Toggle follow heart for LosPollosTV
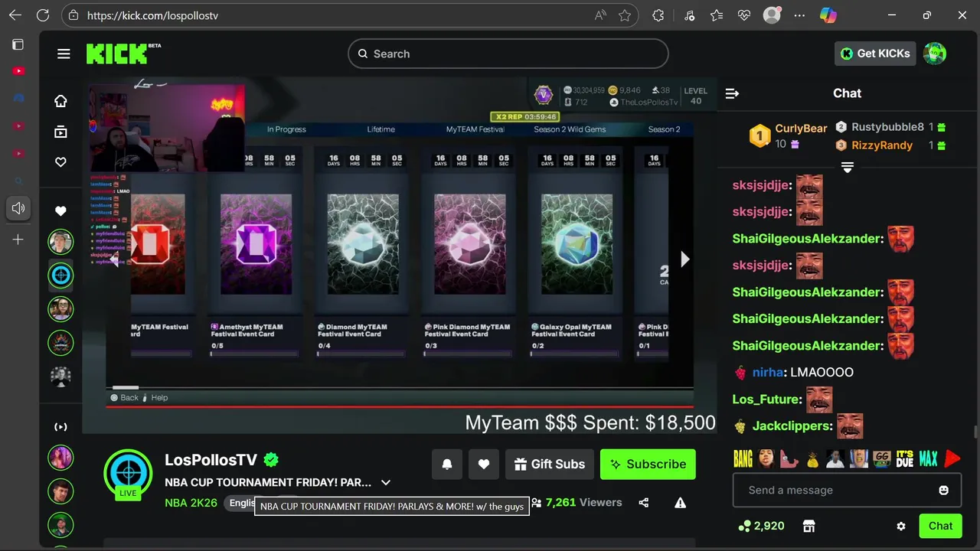 click(484, 464)
